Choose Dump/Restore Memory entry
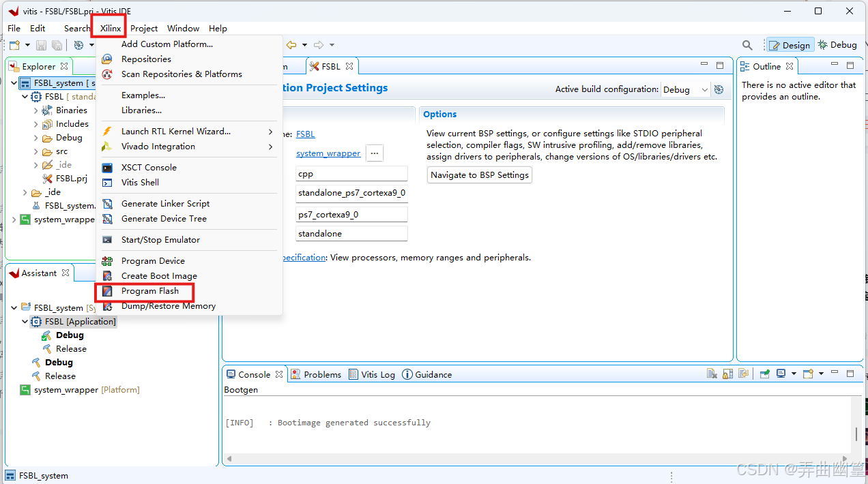The width and height of the screenshot is (868, 484). point(189,306)
